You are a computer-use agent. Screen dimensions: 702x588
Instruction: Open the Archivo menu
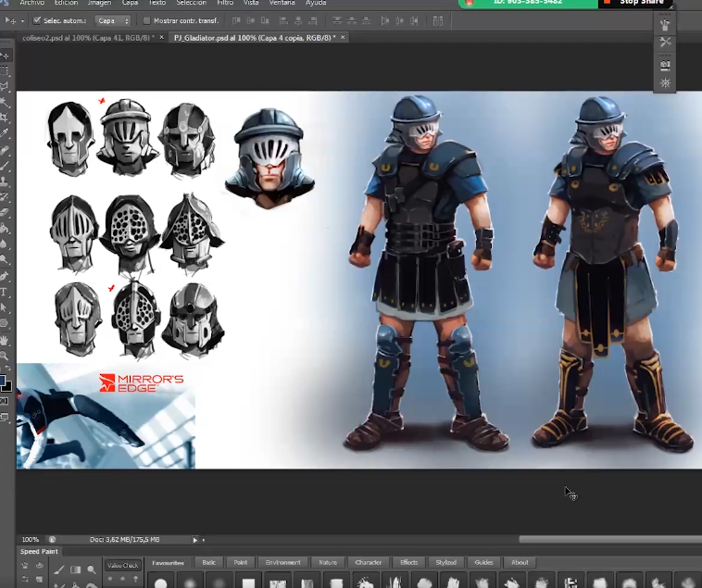tap(31, 3)
